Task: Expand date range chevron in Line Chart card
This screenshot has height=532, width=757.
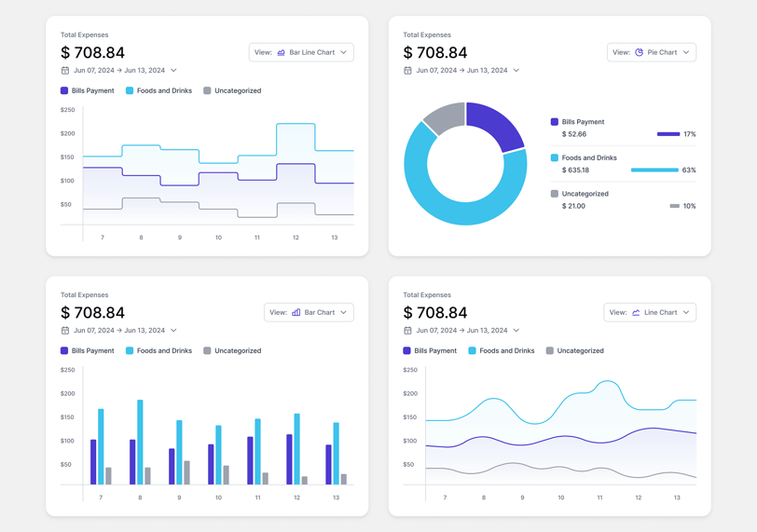Action: click(x=516, y=331)
